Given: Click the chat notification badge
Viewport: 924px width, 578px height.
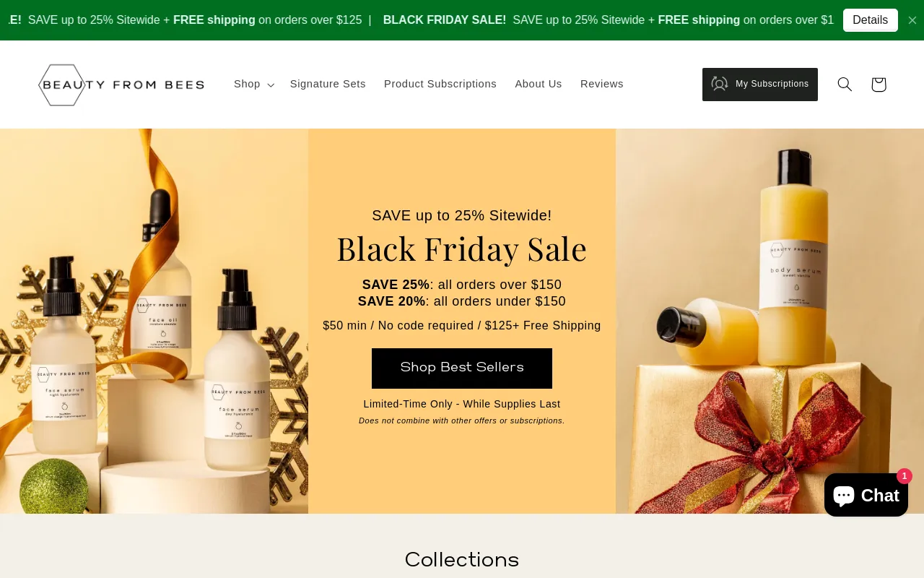Looking at the screenshot, I should (905, 476).
